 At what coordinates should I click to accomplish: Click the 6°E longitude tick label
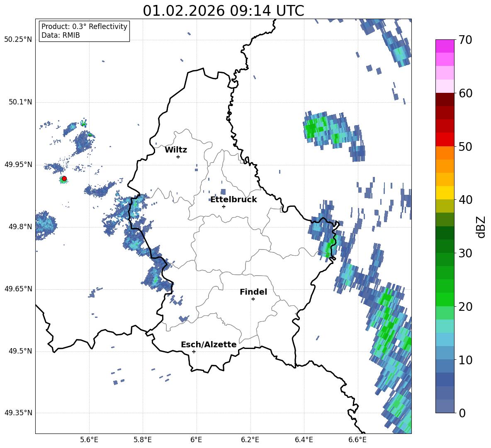(196, 440)
